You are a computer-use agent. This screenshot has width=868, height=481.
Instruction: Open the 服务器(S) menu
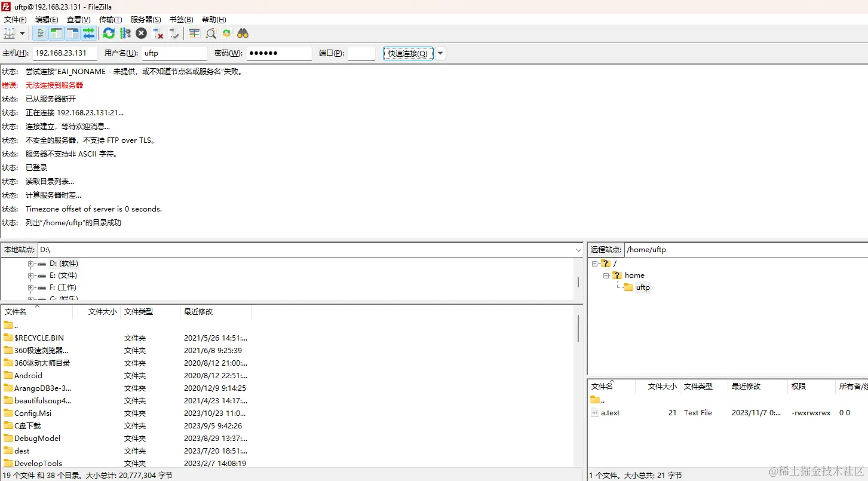click(146, 20)
